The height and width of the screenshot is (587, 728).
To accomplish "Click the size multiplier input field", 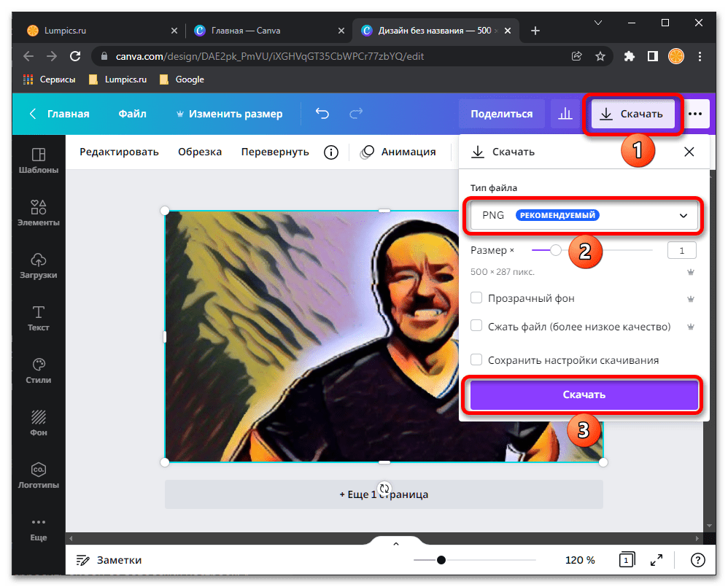I will [681, 250].
